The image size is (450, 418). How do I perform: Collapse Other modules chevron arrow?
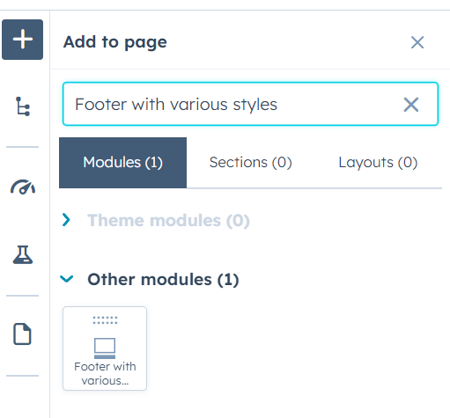point(67,279)
